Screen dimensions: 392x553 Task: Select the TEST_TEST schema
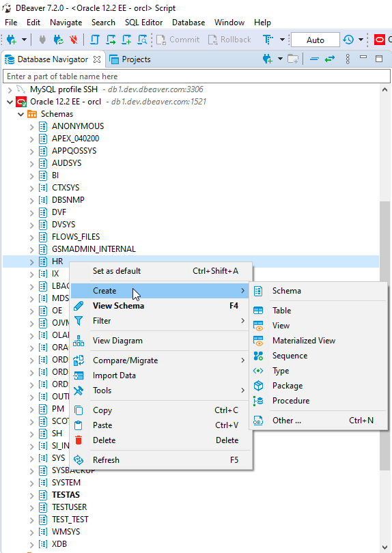(x=70, y=520)
